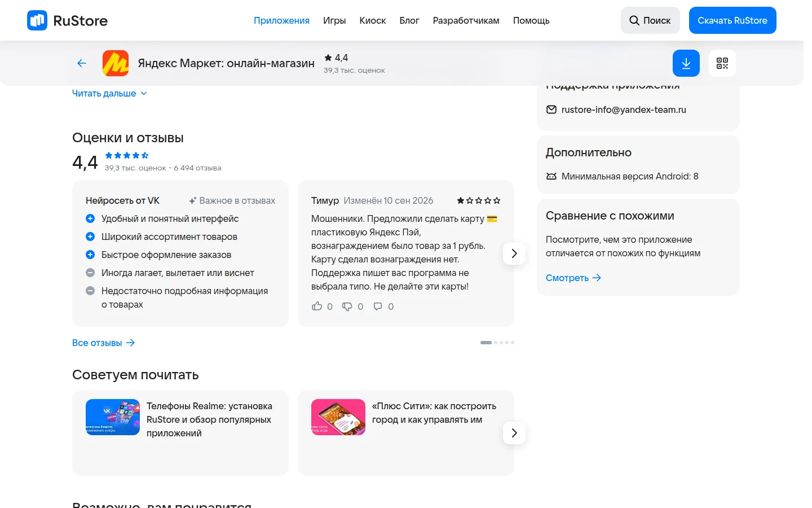The image size is (812, 508).
Task: Open the Помощь page
Action: pos(531,20)
